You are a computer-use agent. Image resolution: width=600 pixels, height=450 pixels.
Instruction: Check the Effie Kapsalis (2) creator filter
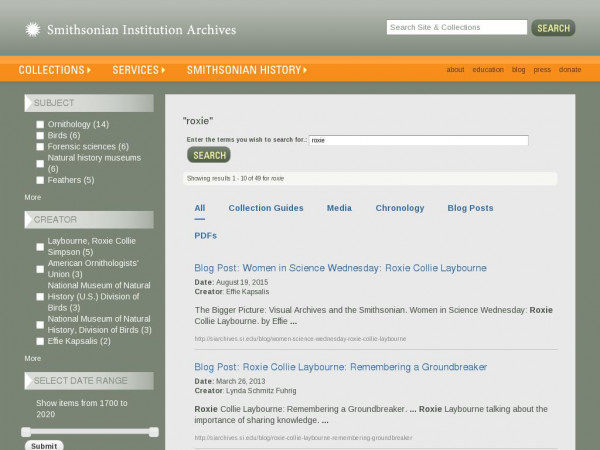[x=40, y=341]
